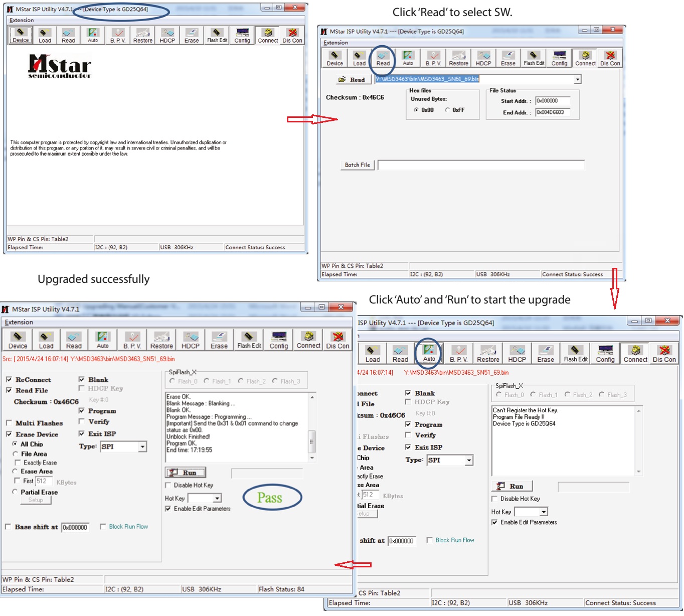Toggle Block Run Flow in Pass result window
Viewport: 684px width, 616px height.
point(103,527)
